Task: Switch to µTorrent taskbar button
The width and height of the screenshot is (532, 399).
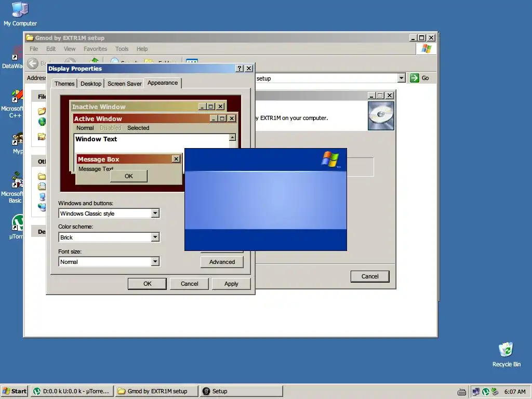Action: pyautogui.click(x=72, y=391)
